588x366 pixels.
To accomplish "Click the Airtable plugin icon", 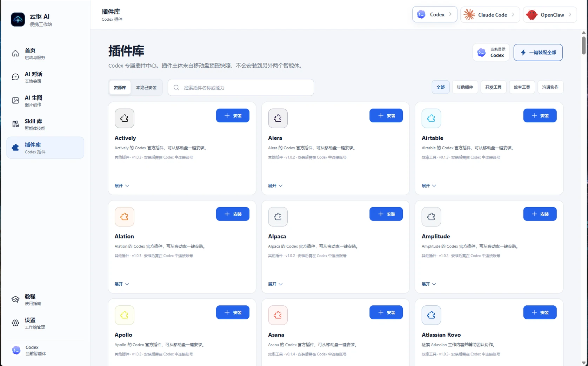I will [x=431, y=118].
